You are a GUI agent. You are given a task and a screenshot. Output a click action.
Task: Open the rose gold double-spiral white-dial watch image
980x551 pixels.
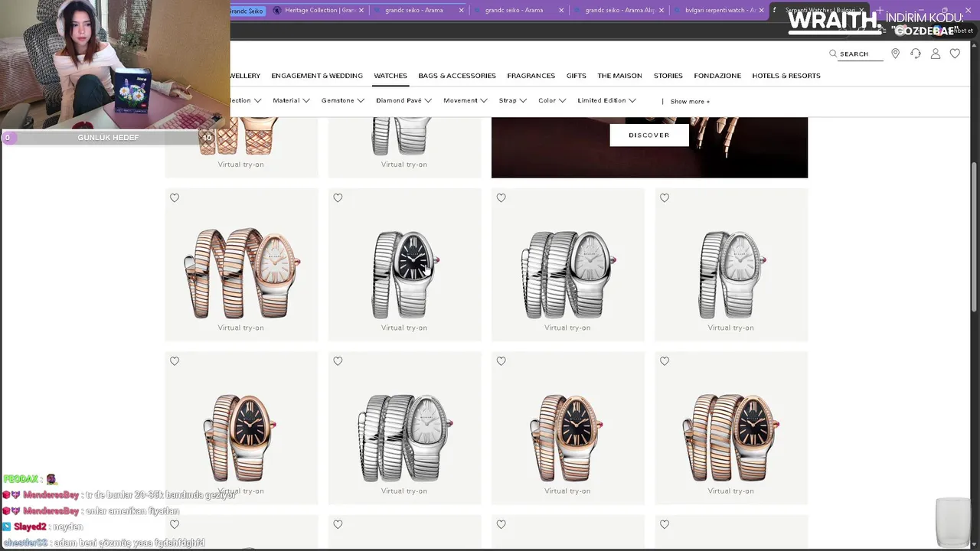tap(241, 272)
